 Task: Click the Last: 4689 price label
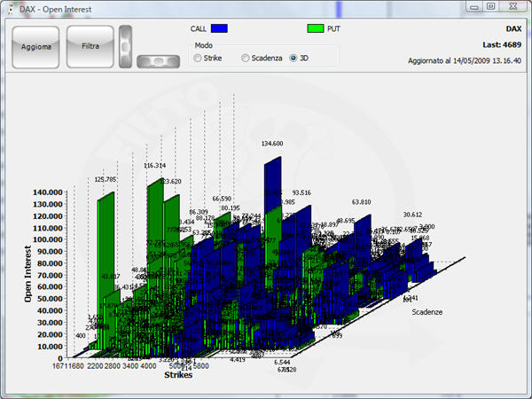(502, 43)
